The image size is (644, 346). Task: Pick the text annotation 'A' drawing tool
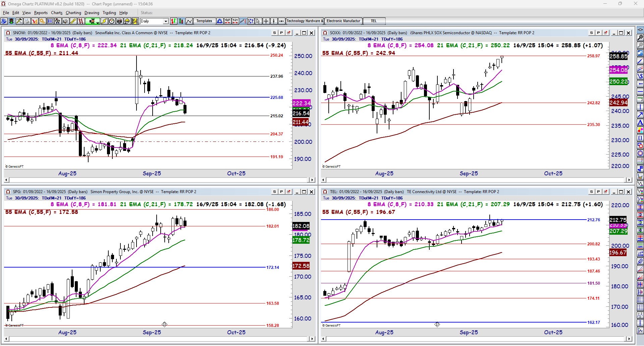click(x=640, y=122)
